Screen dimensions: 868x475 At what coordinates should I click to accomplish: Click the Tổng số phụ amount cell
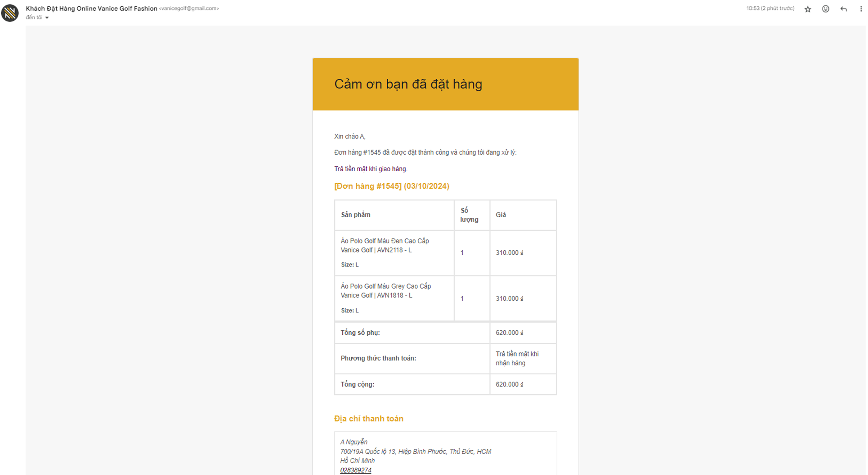[x=509, y=333]
